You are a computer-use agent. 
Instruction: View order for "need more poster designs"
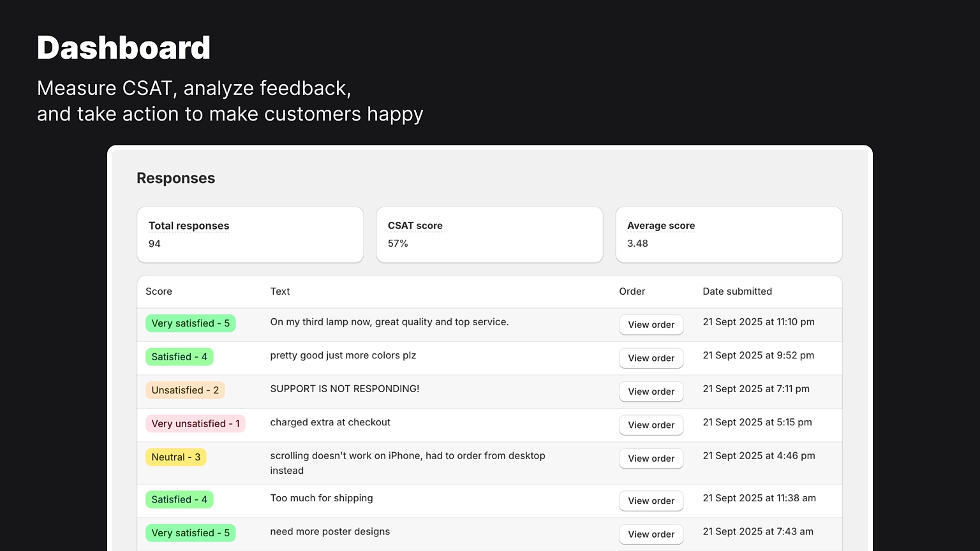pos(651,534)
